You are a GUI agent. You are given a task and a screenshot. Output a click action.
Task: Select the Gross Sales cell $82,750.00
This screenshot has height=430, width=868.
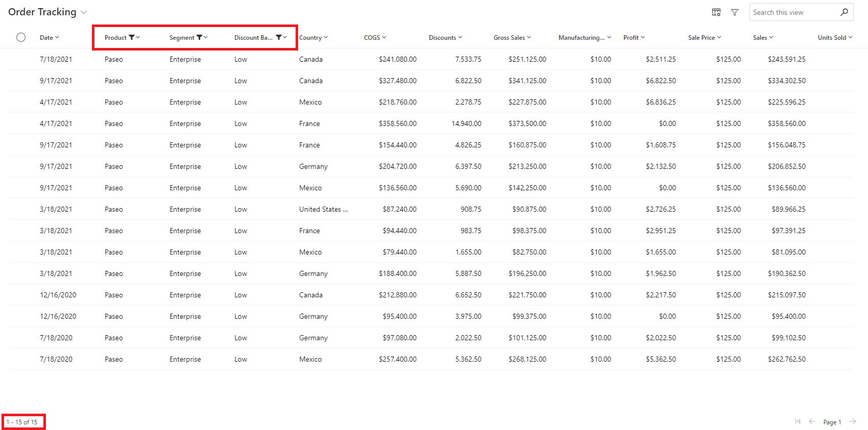pyautogui.click(x=529, y=252)
